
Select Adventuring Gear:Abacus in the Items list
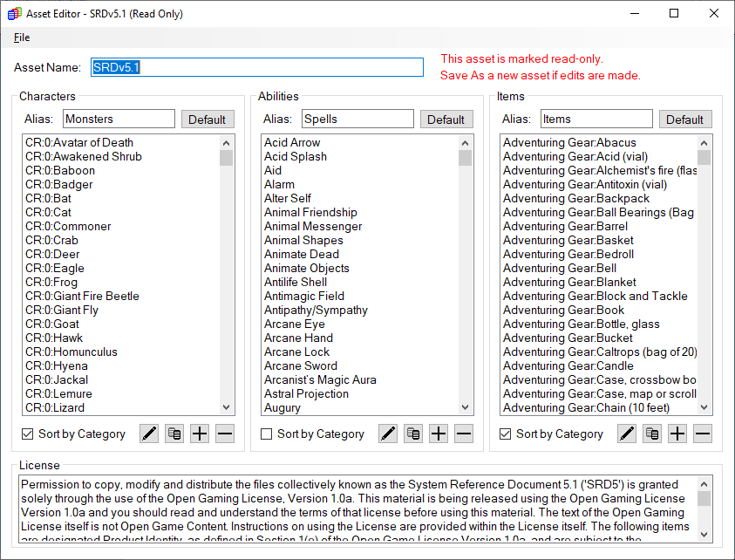point(599,142)
